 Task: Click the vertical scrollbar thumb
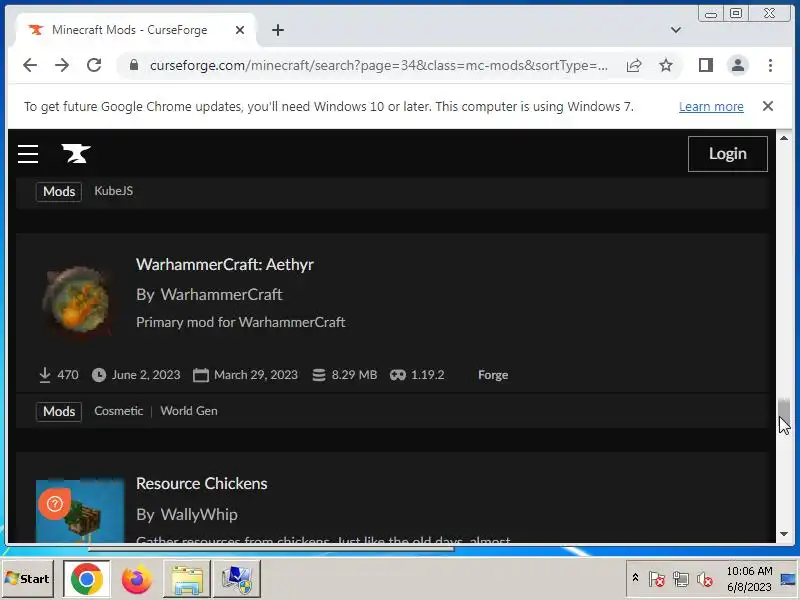point(784,413)
